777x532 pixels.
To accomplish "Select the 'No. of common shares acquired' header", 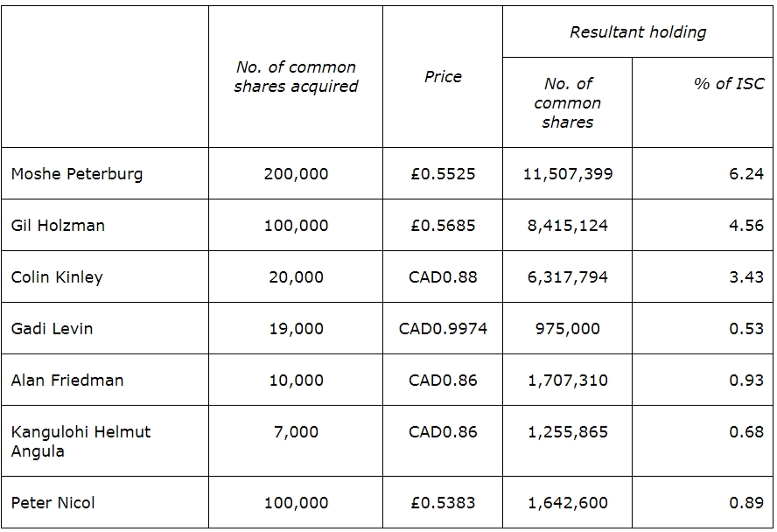I will 296,77.
